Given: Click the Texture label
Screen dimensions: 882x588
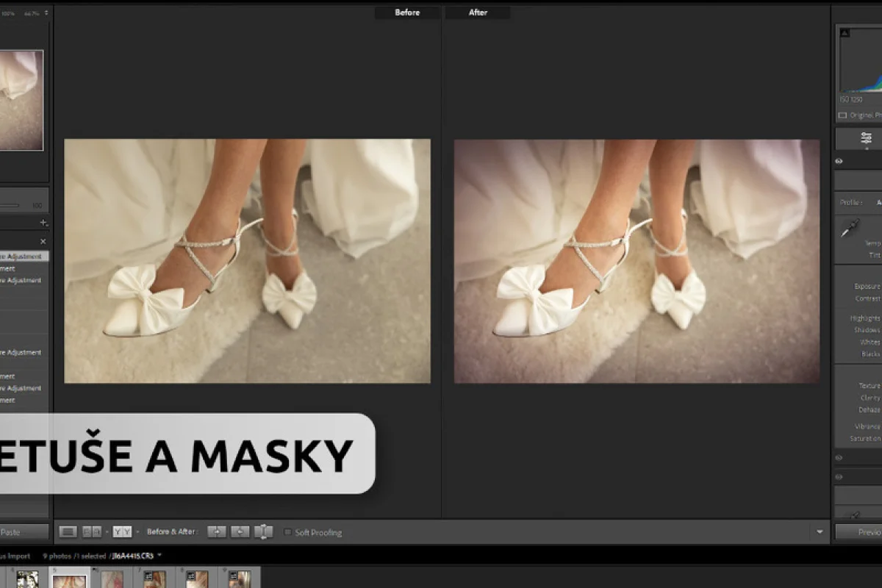Looking at the screenshot, I should [x=870, y=385].
